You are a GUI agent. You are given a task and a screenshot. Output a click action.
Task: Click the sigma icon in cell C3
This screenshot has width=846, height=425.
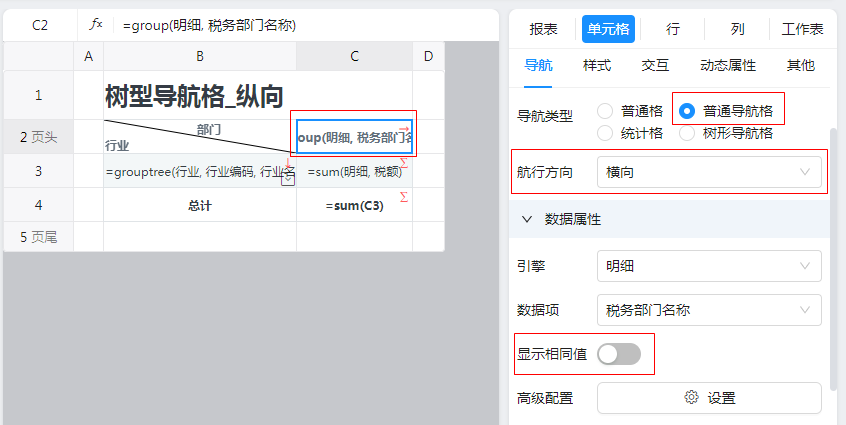pos(404,161)
